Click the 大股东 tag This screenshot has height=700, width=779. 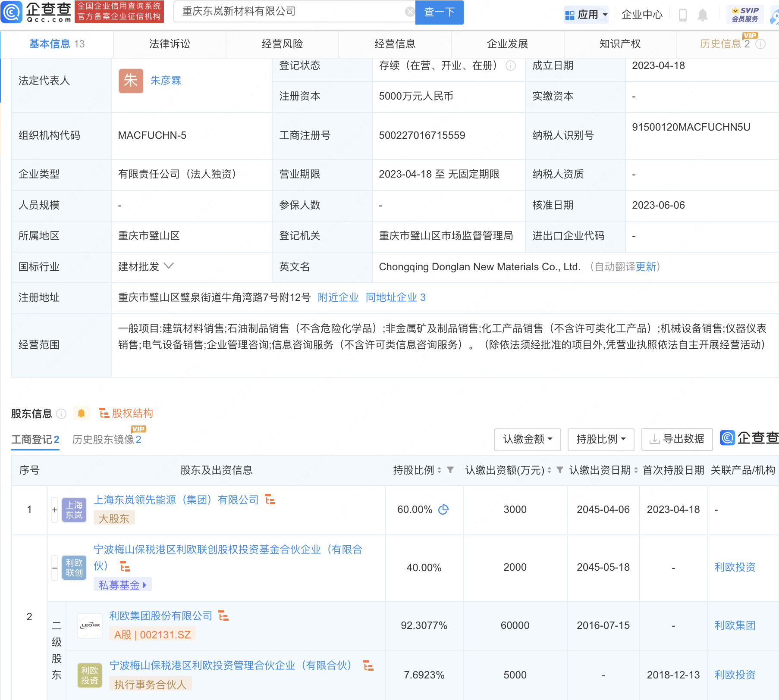click(114, 519)
